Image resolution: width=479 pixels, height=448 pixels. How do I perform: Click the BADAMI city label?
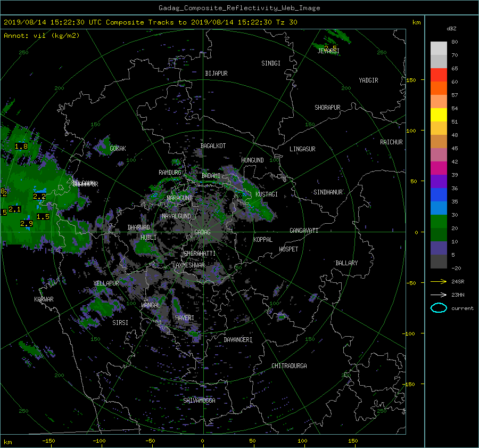click(211, 176)
